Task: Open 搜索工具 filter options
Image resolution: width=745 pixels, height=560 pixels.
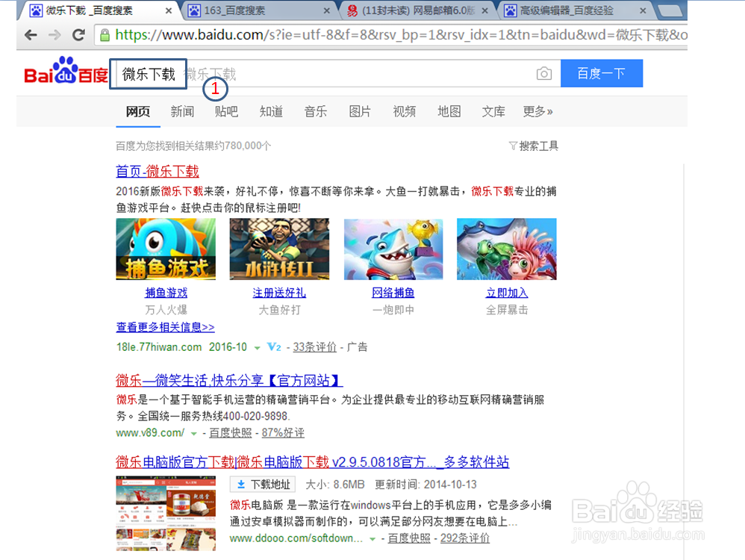Action: [x=534, y=146]
